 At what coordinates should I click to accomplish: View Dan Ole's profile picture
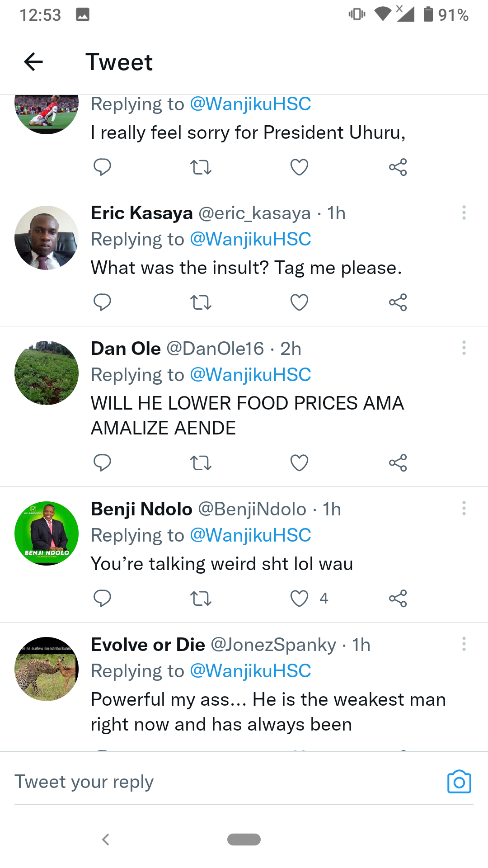click(47, 373)
